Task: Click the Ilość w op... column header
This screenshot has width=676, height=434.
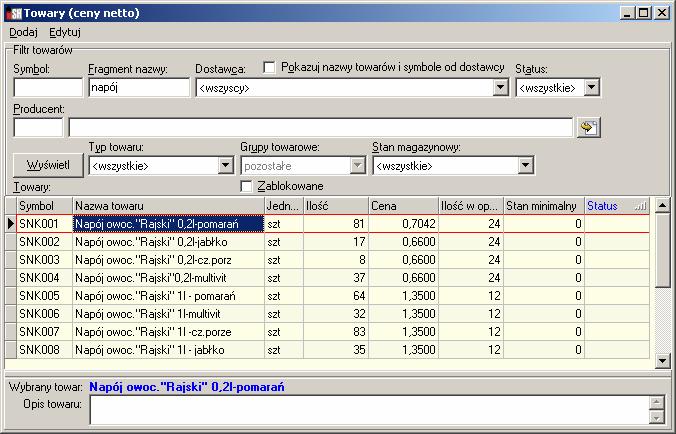Action: click(471, 206)
